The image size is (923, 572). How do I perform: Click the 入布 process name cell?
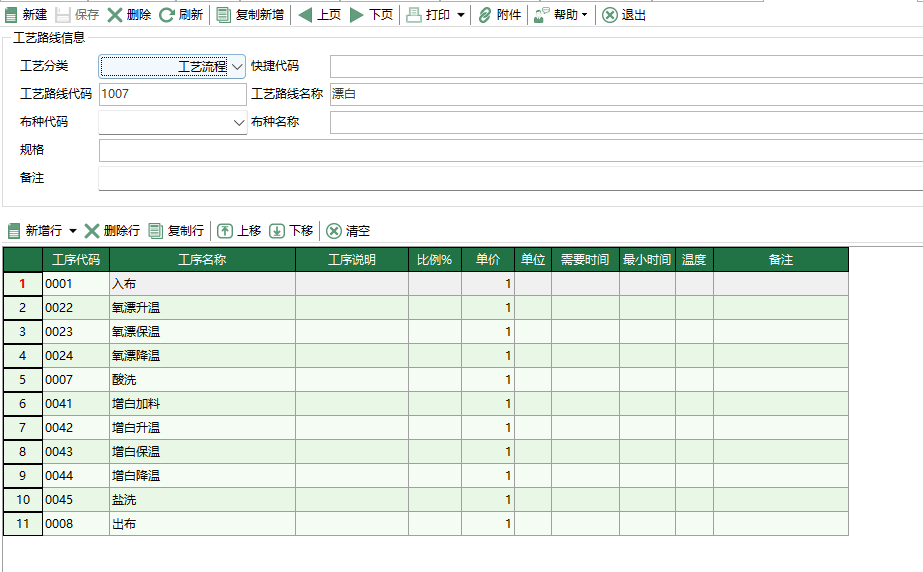point(202,284)
